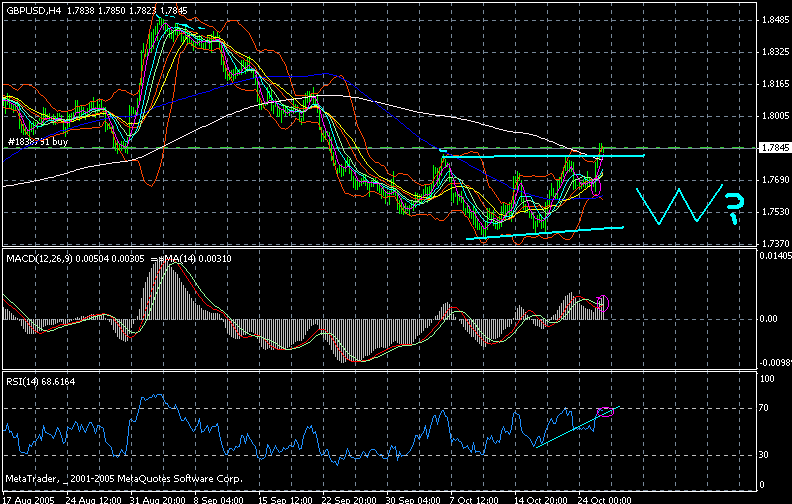Click the lower cyan support trendline
This screenshot has width=792, height=504.
click(545, 234)
